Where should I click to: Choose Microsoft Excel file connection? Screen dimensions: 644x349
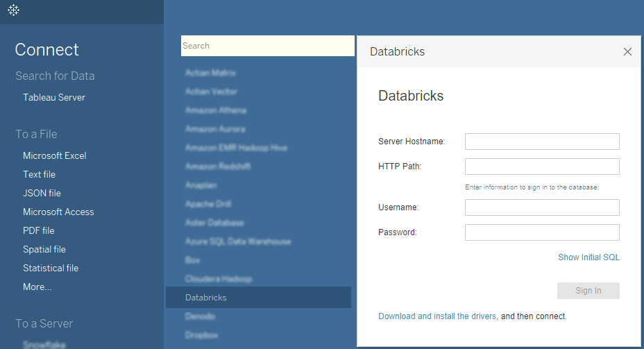click(55, 156)
